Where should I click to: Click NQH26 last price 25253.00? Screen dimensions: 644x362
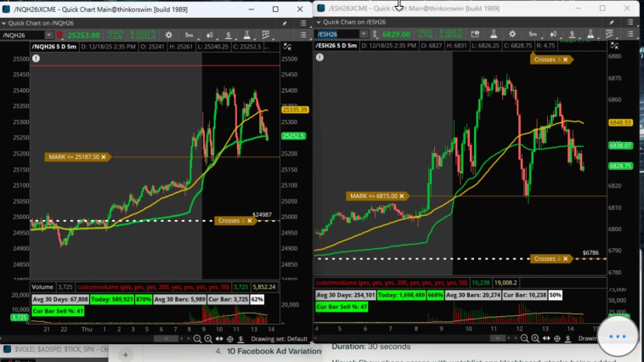pos(84,36)
